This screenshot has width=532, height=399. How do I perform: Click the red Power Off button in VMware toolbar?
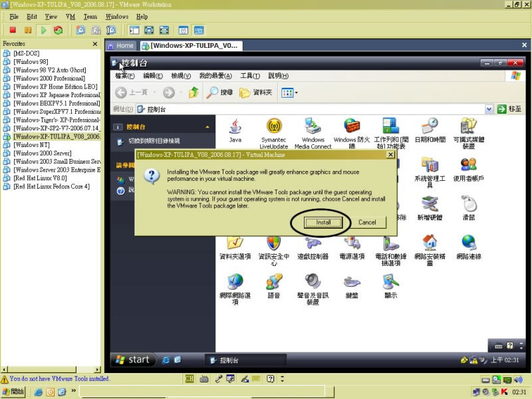pyautogui.click(x=13, y=30)
